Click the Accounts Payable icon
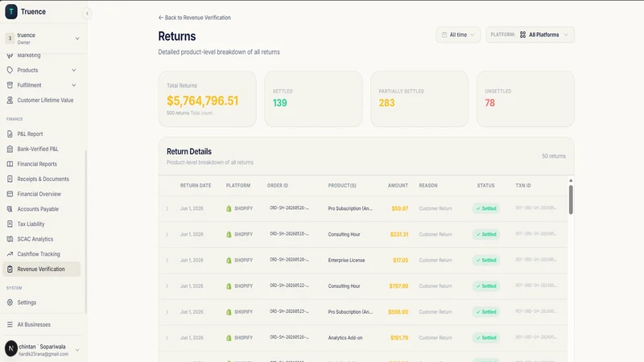The height and width of the screenshot is (362, 644). point(10,209)
